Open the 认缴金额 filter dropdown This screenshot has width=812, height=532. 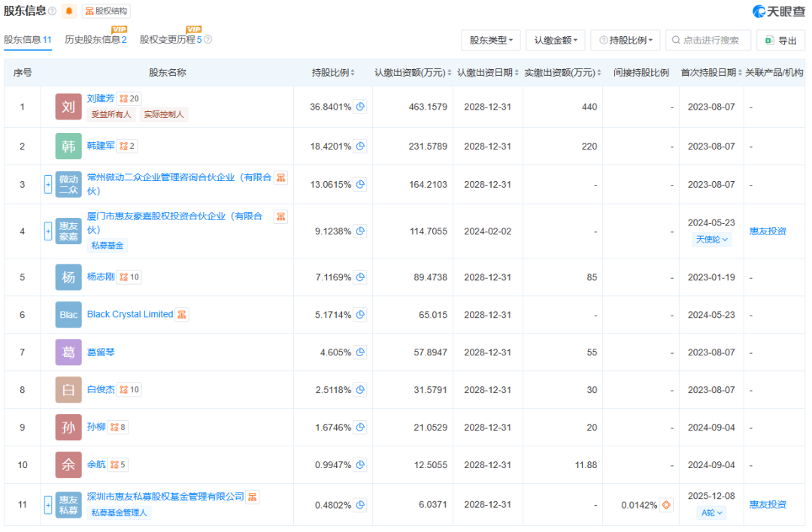[x=556, y=41]
